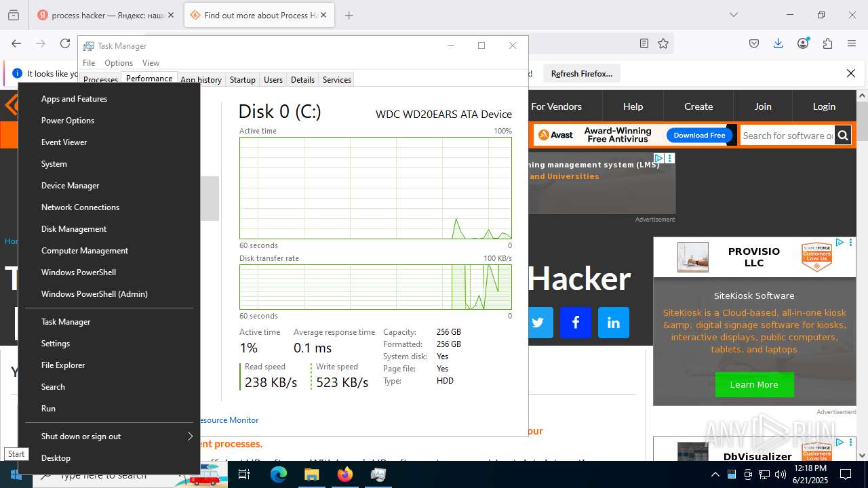Click Learn More on SiteKiosk ad
This screenshot has height=488, width=868.
(x=754, y=384)
